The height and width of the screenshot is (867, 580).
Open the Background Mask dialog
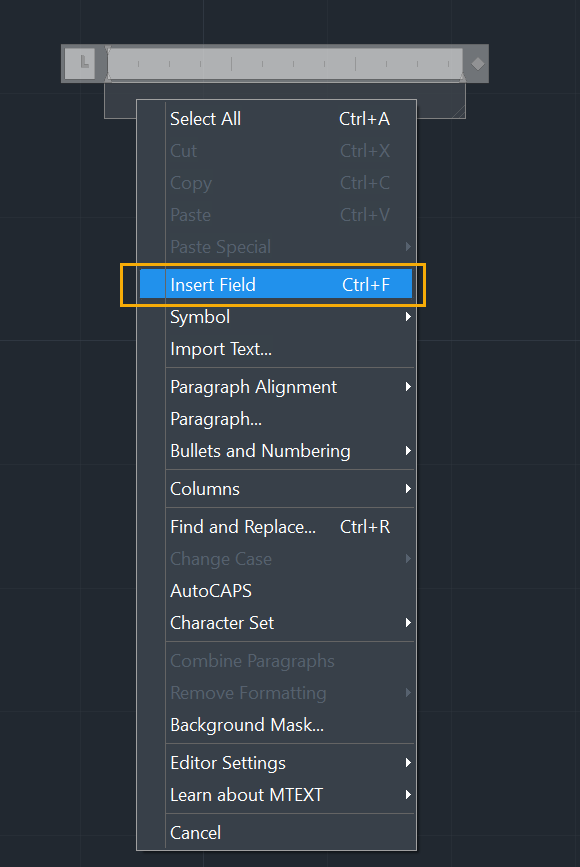276,725
